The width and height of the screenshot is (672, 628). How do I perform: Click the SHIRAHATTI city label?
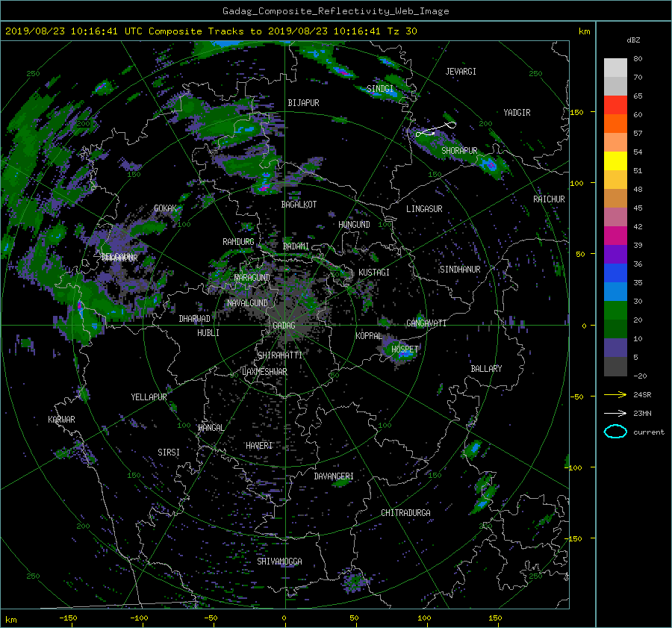click(x=280, y=355)
